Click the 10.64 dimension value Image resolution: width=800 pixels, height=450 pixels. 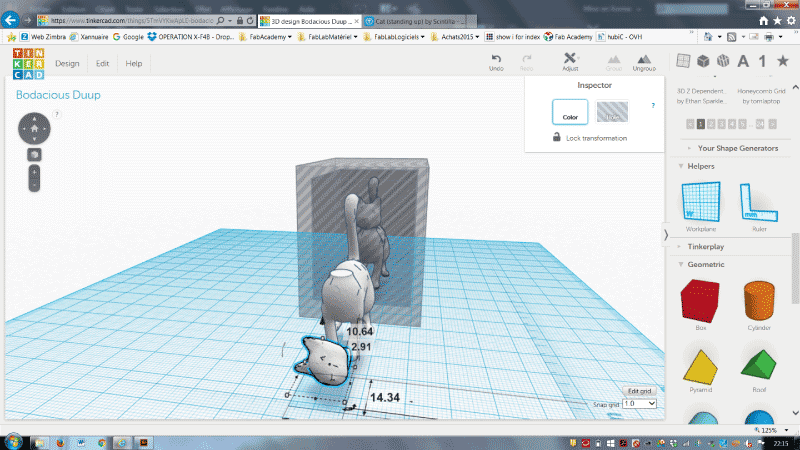coord(360,331)
